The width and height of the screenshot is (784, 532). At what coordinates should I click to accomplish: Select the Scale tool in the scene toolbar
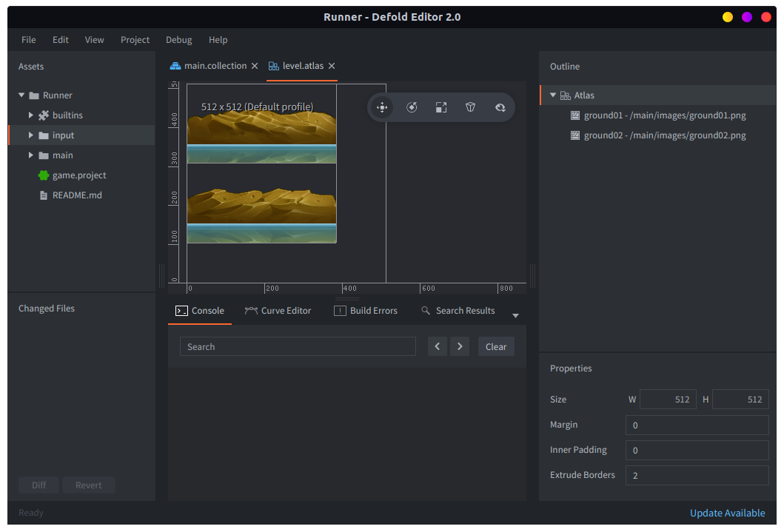pyautogui.click(x=441, y=107)
